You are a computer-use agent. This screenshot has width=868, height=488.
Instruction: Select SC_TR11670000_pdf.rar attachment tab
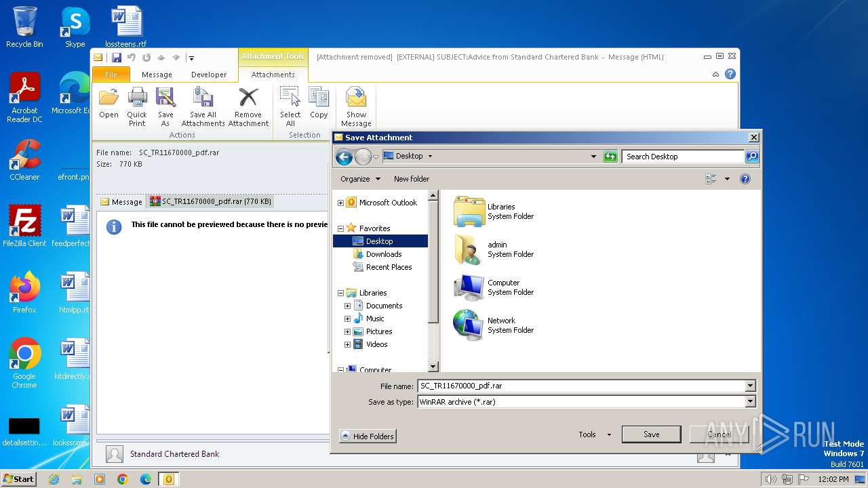(210, 201)
